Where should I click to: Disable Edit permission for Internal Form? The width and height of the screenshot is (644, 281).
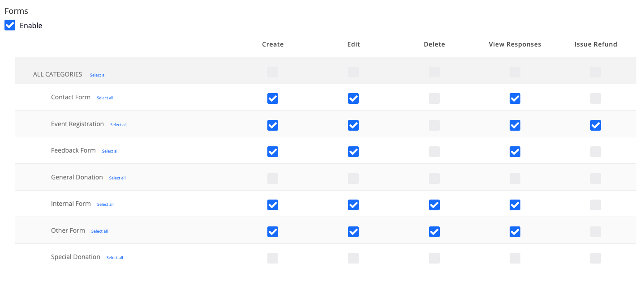(x=353, y=205)
